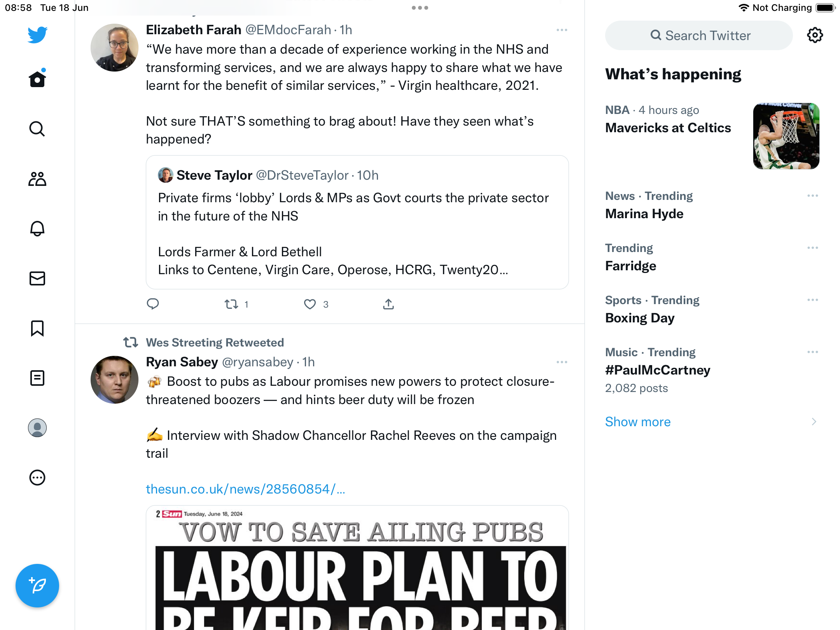This screenshot has height=630, width=840.
Task: Click the Search Twitter field
Action: [x=699, y=35]
